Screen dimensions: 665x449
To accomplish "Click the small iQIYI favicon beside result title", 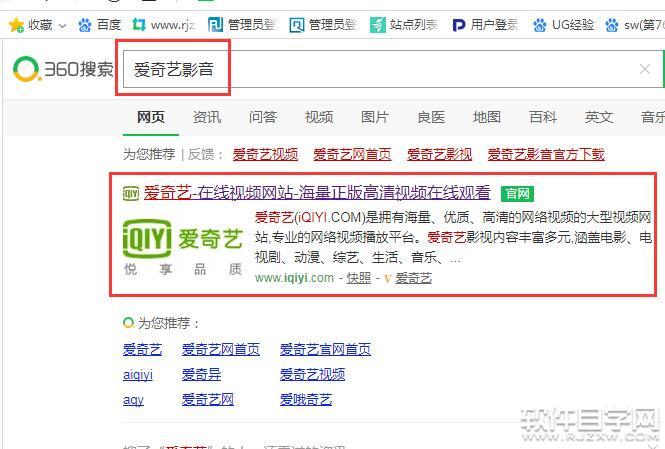I will coord(131,194).
